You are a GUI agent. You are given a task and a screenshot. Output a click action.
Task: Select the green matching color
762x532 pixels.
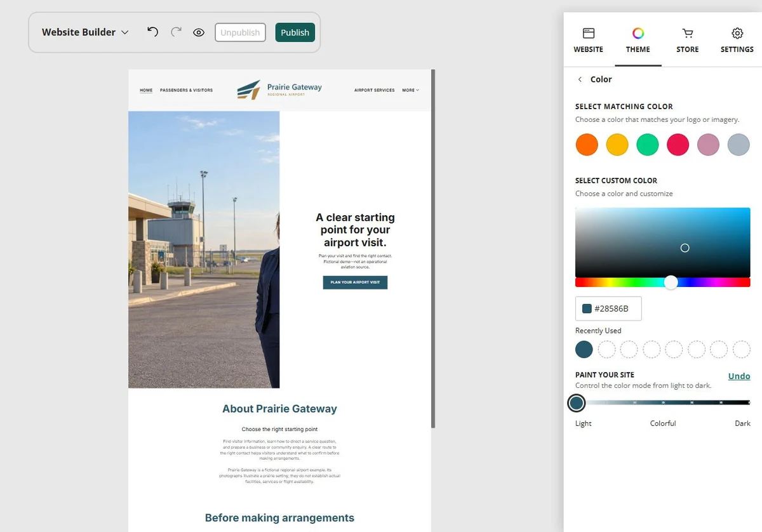point(648,145)
